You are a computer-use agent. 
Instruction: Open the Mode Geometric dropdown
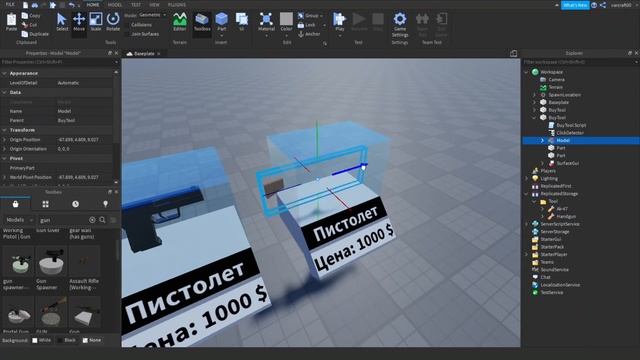(x=152, y=15)
